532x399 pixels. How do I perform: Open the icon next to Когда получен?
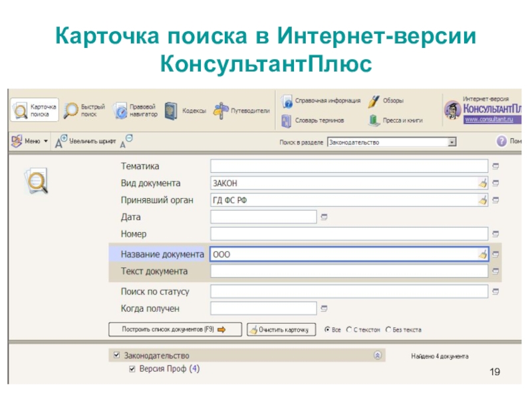point(324,309)
